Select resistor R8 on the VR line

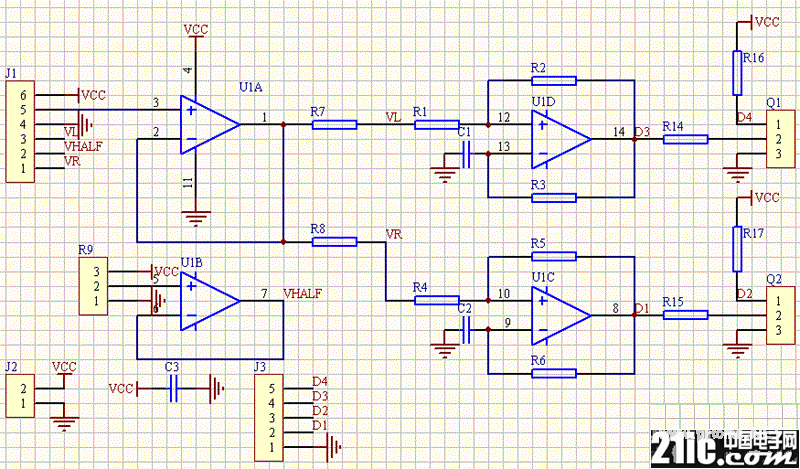[x=335, y=241]
